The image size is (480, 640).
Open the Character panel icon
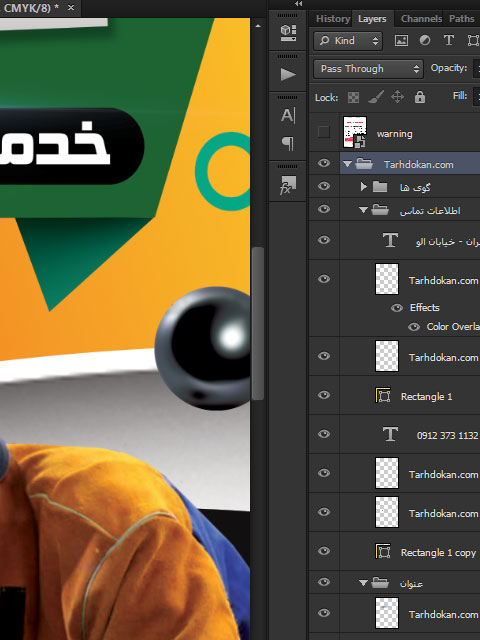(288, 116)
